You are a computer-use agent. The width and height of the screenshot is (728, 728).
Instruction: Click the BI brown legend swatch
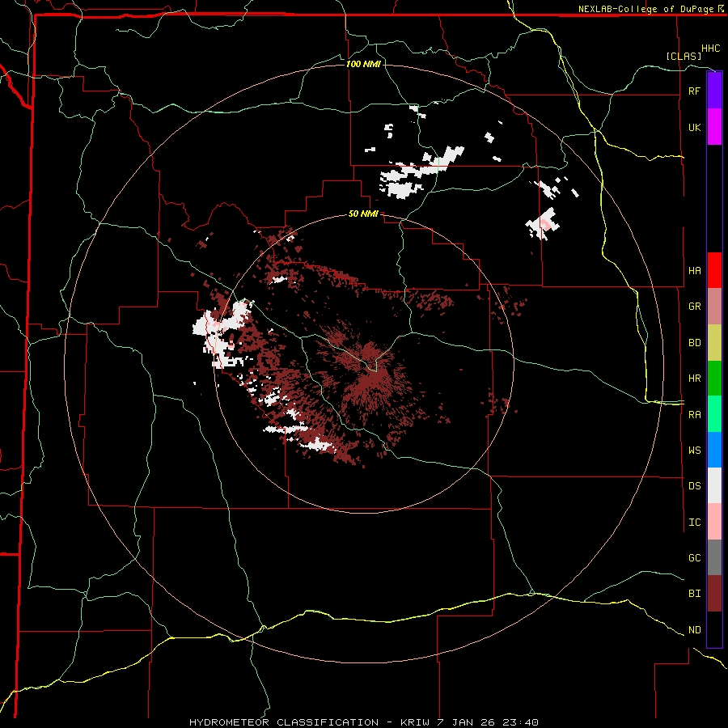[x=714, y=594]
